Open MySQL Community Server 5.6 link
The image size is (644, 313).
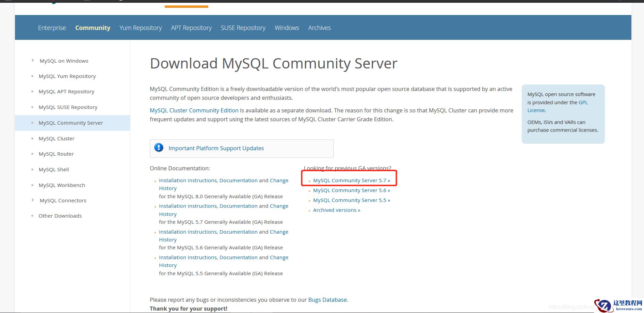click(351, 190)
